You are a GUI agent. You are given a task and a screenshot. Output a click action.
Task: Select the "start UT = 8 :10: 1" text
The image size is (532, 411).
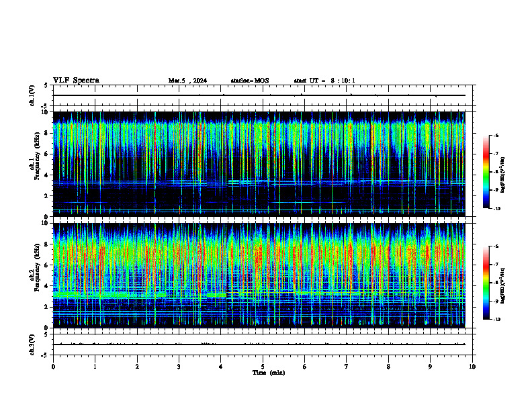tap(324, 81)
